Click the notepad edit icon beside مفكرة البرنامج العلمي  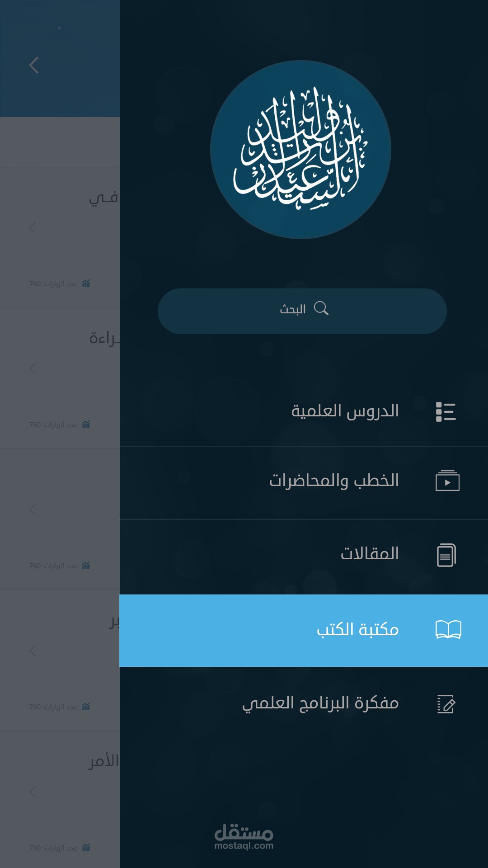446,704
